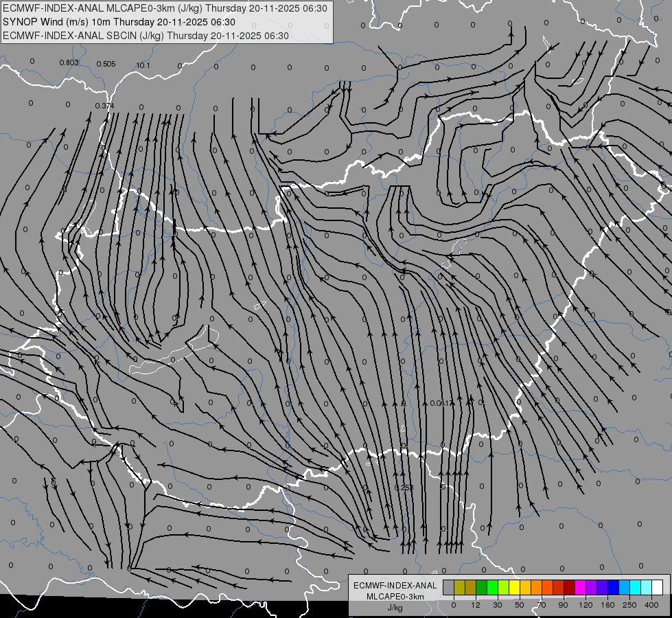Click the 250 tick label on the color scale

click(x=629, y=605)
